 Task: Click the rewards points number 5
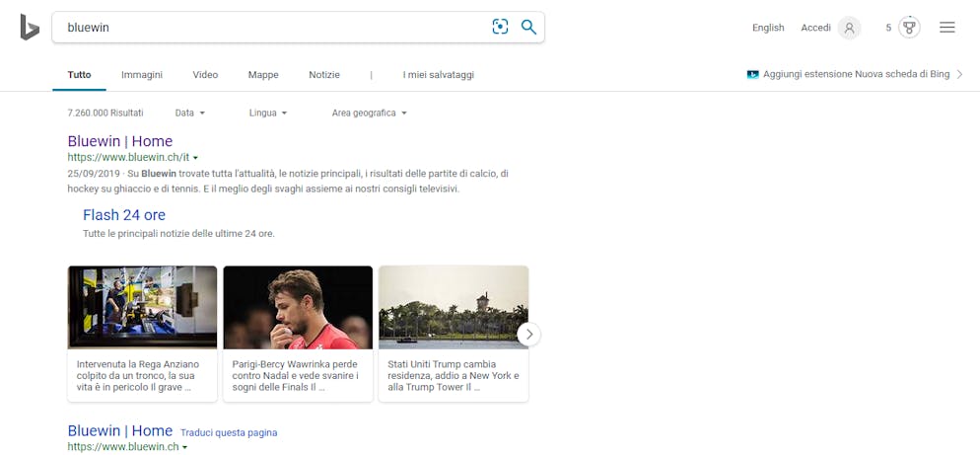tap(888, 28)
